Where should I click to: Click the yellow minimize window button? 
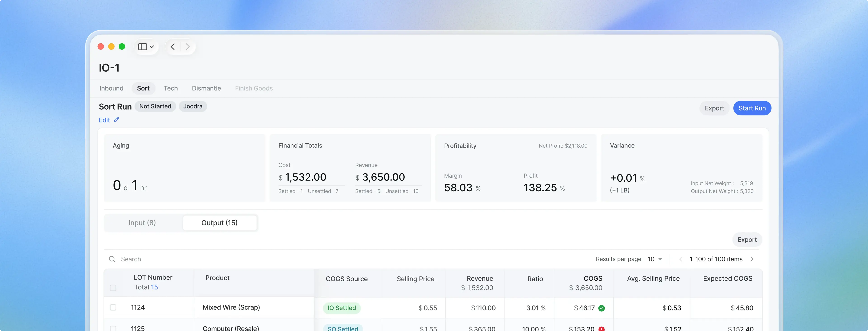(111, 47)
